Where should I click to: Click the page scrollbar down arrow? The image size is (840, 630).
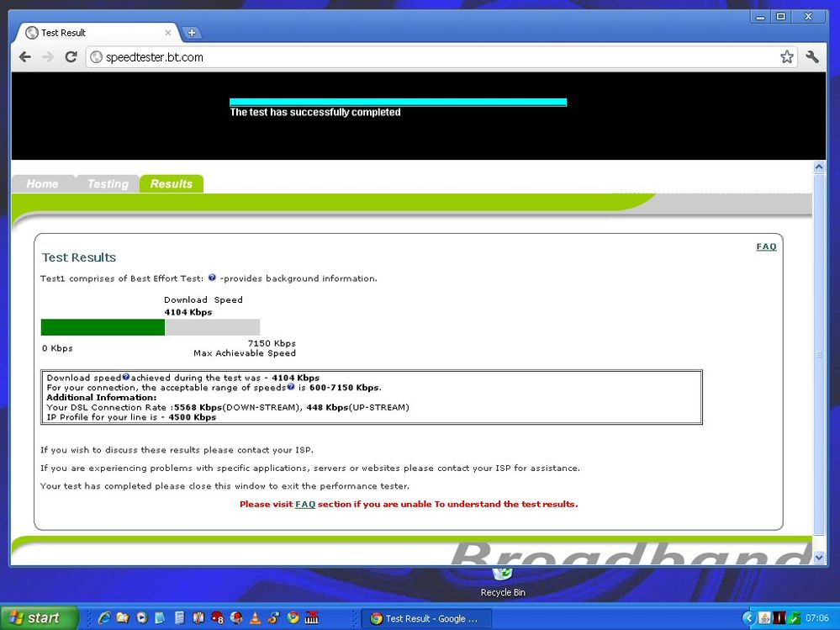tap(819, 557)
